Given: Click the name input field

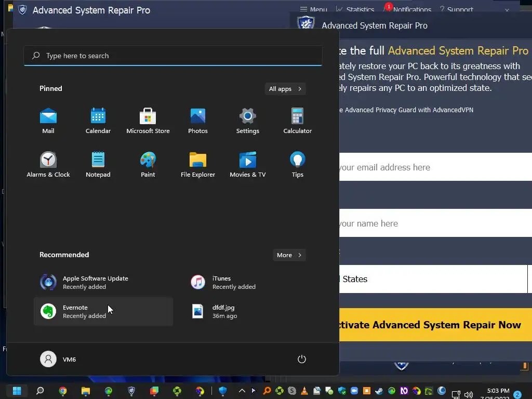Looking at the screenshot, I should pos(436,223).
